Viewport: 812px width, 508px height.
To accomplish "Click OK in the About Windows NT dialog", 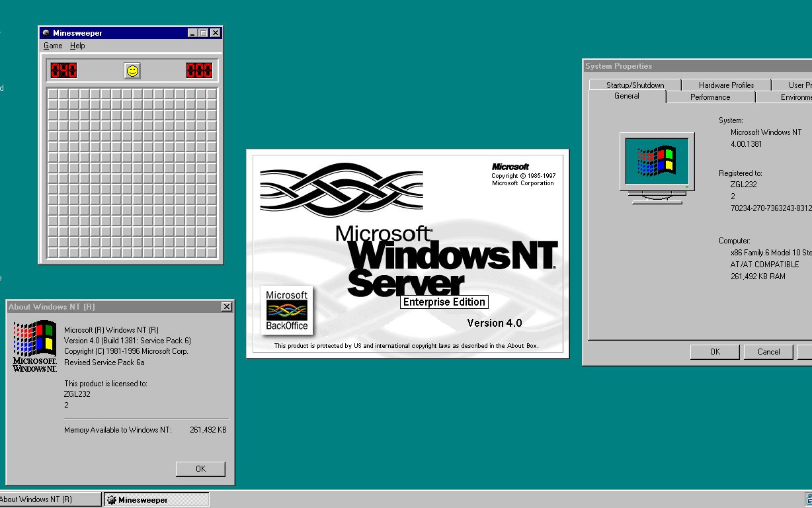I will [200, 468].
